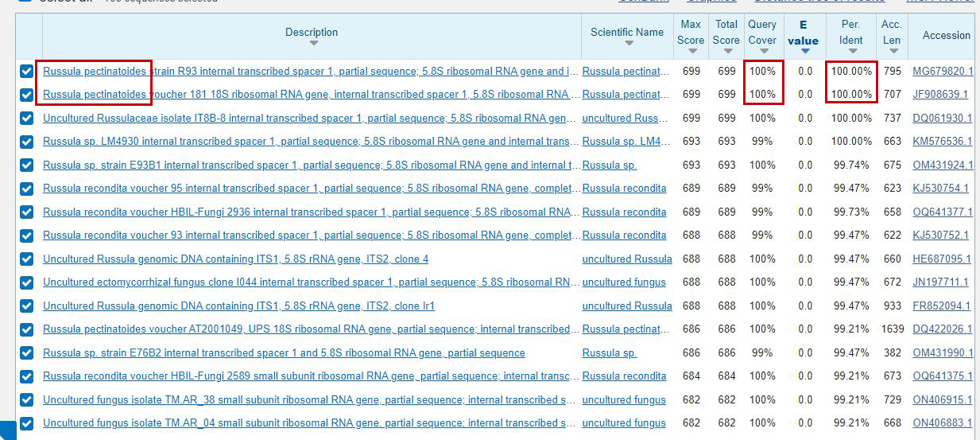Deselect the Uncultured Russulaceae isolate IT8B-8 row
Image resolution: width=980 pixels, height=440 pixels.
[27, 119]
